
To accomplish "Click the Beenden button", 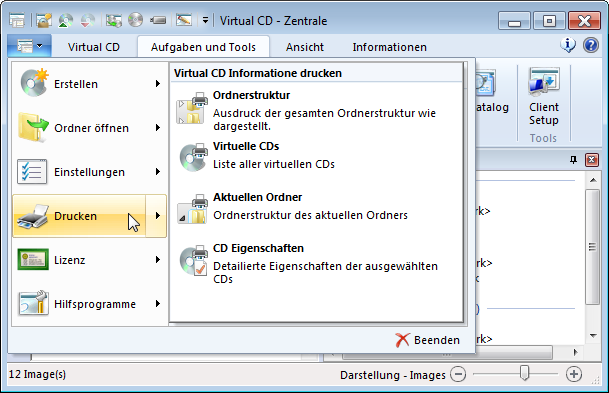I will [x=428, y=340].
